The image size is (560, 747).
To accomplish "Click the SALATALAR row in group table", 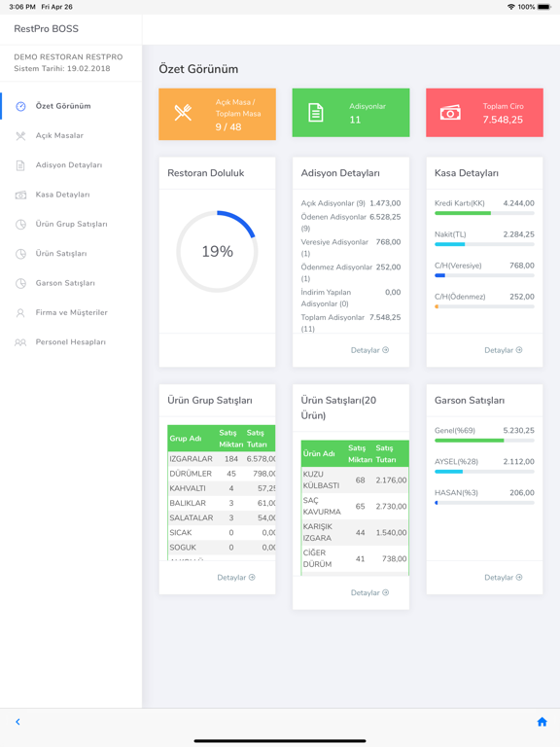I will pos(222,518).
